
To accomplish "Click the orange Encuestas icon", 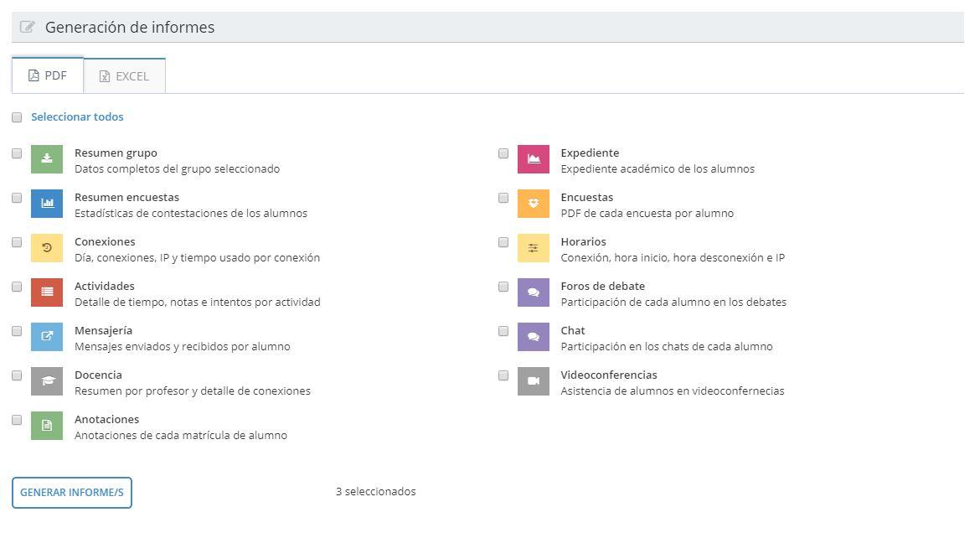I will pos(533,204).
